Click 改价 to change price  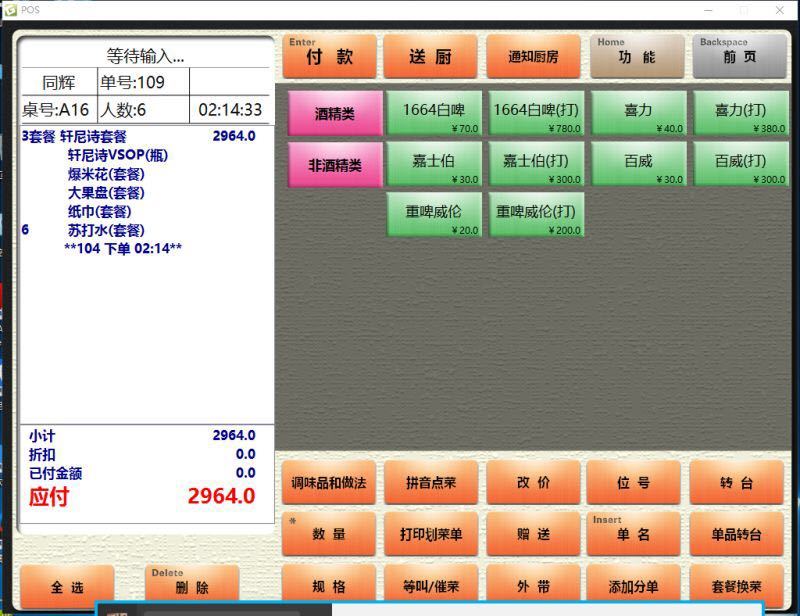point(533,483)
